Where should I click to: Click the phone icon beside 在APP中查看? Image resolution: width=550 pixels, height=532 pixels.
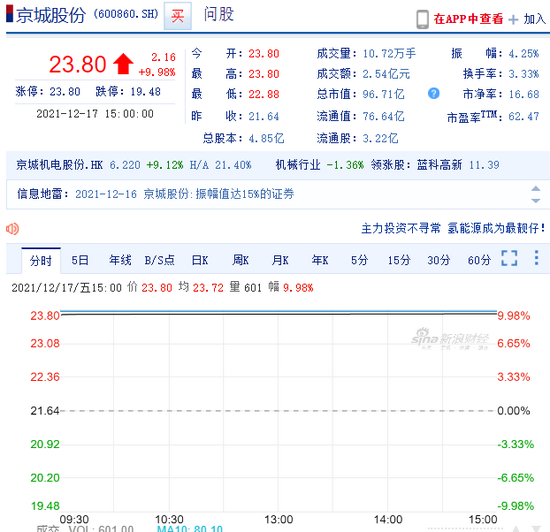pyautogui.click(x=422, y=19)
